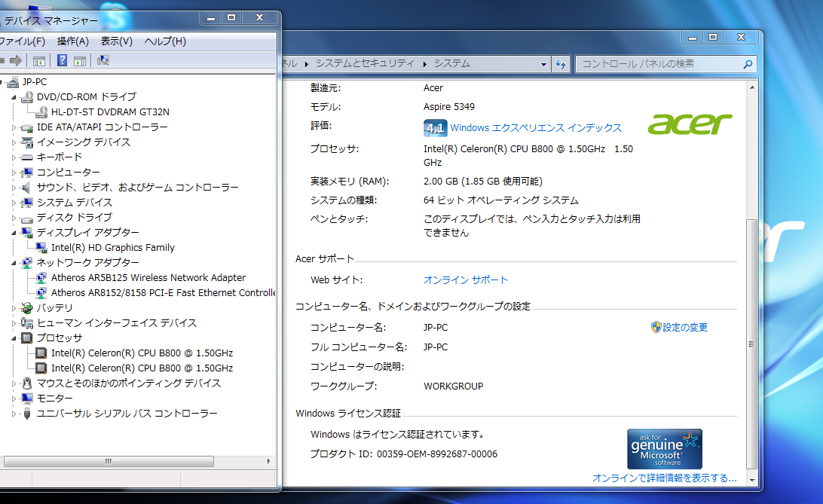Viewport: 823px width, 504px height.
Task: Select the JP-PC root computer icon
Action: pyautogui.click(x=13, y=82)
